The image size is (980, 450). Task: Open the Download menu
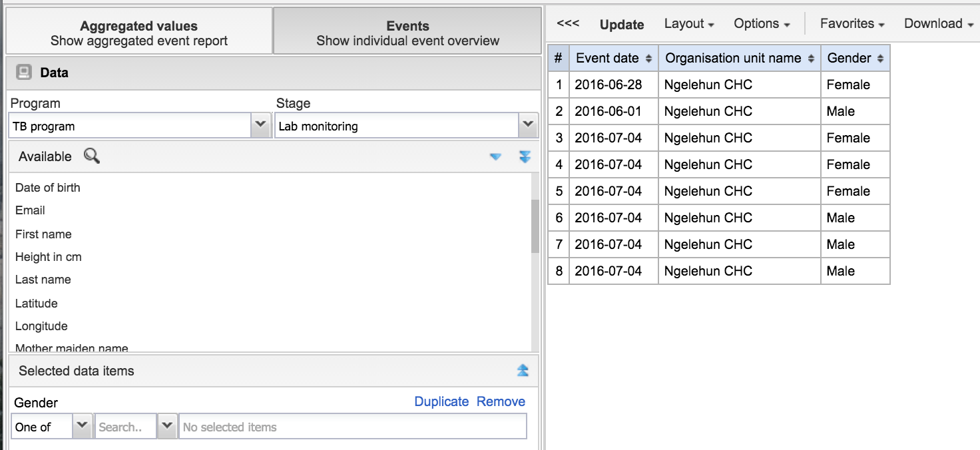[938, 24]
